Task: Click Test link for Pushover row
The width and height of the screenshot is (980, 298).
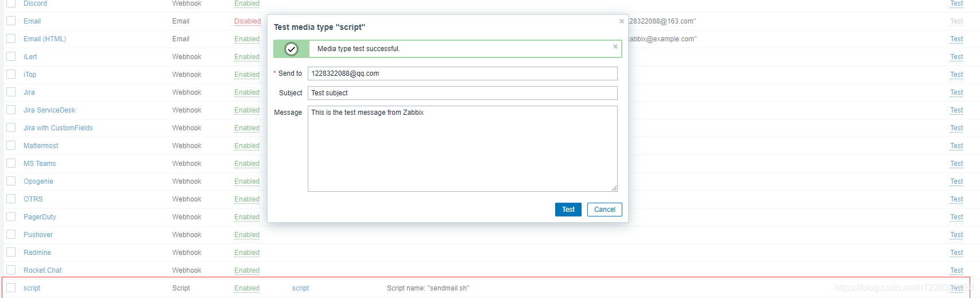Action: click(x=956, y=235)
